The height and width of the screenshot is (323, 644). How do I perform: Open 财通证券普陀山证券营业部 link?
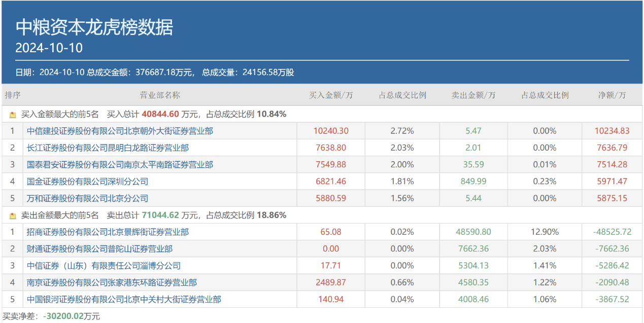pyautogui.click(x=99, y=249)
